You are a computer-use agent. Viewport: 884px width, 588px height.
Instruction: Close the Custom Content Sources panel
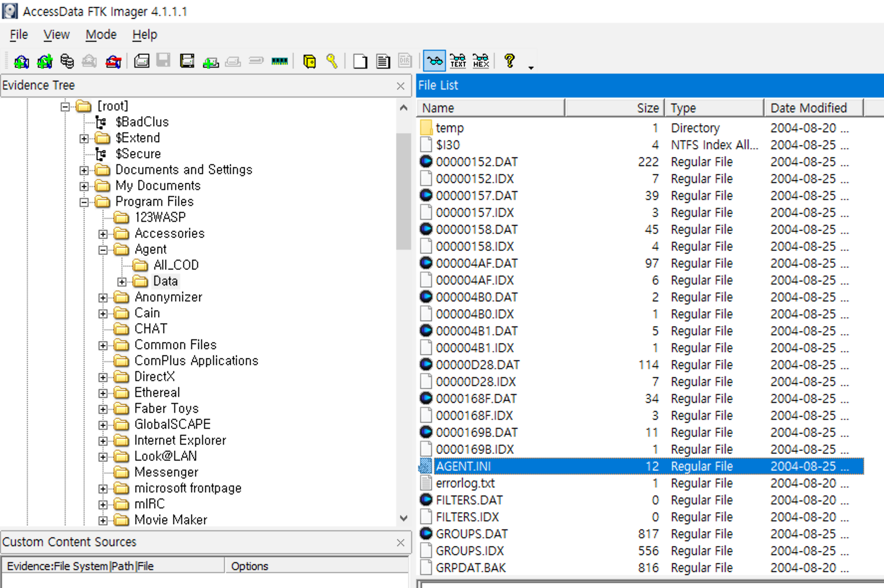click(401, 543)
